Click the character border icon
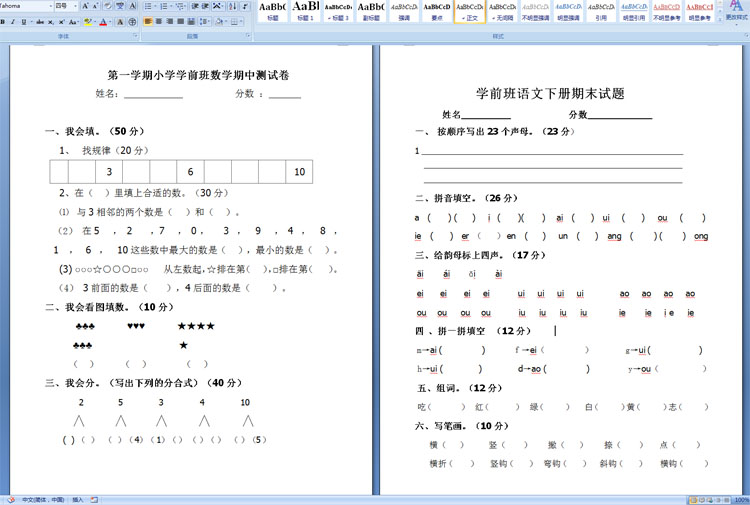Screen dimensions: 750x505 (x=132, y=6)
